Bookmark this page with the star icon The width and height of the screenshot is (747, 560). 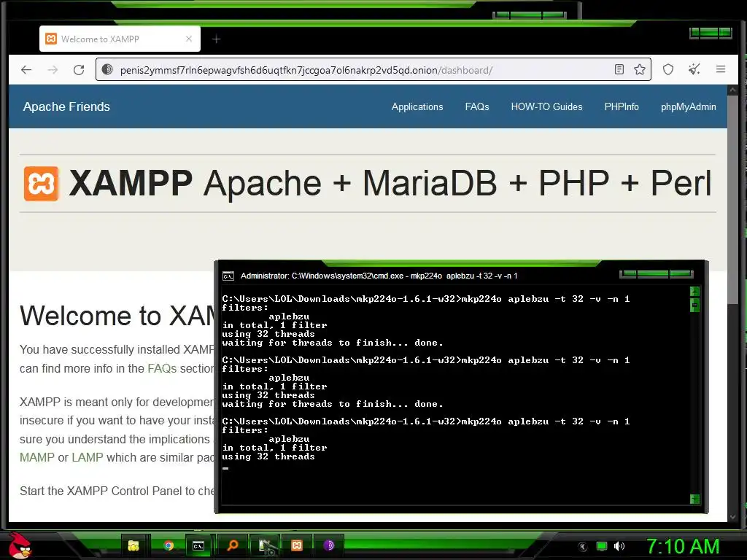click(x=639, y=69)
